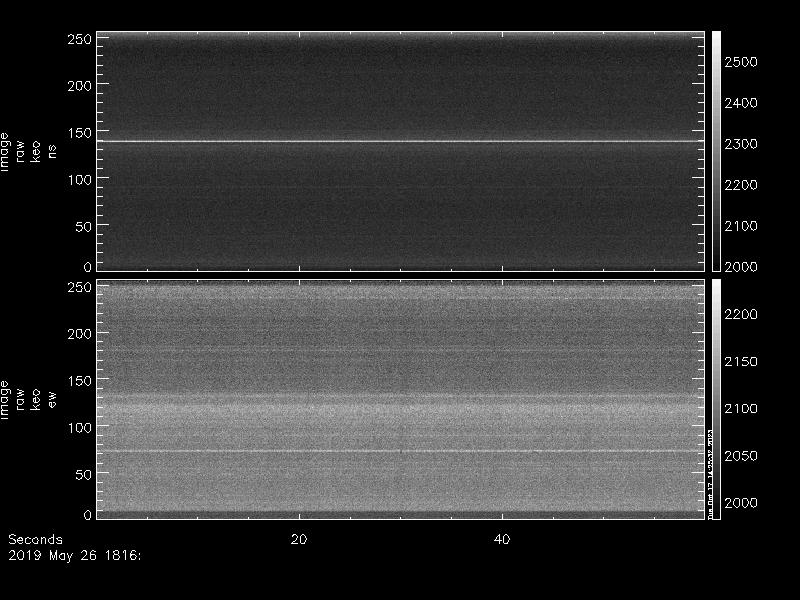The height and width of the screenshot is (600, 800).
Task: Click the 2100 label on top colorbar
Action: [741, 226]
